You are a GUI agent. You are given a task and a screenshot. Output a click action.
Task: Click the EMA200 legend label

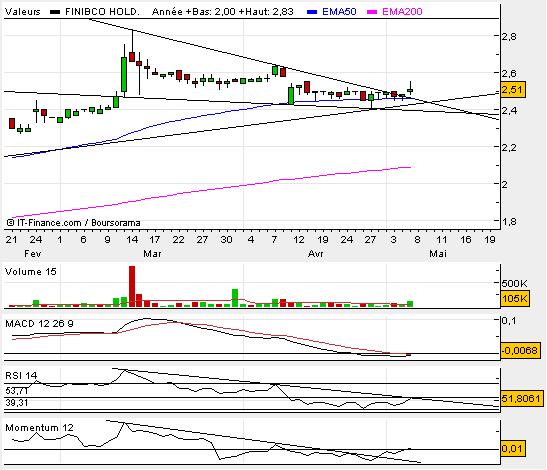coord(402,12)
